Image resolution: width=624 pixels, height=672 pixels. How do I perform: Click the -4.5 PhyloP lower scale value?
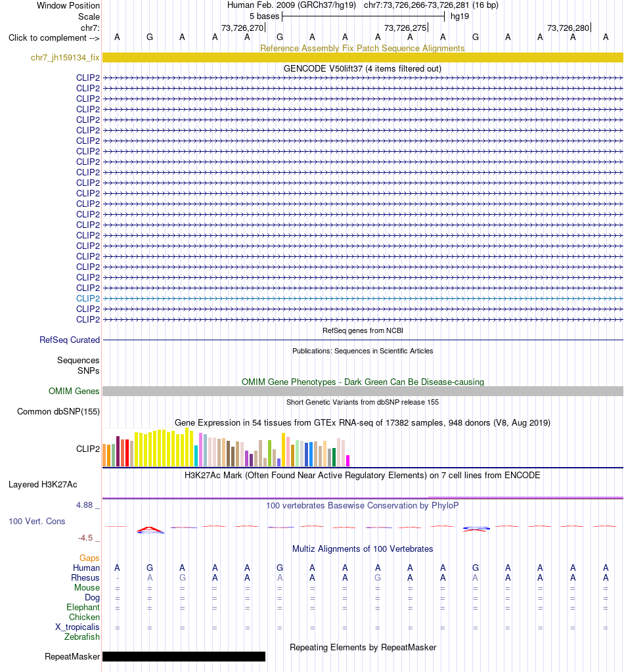[85, 538]
